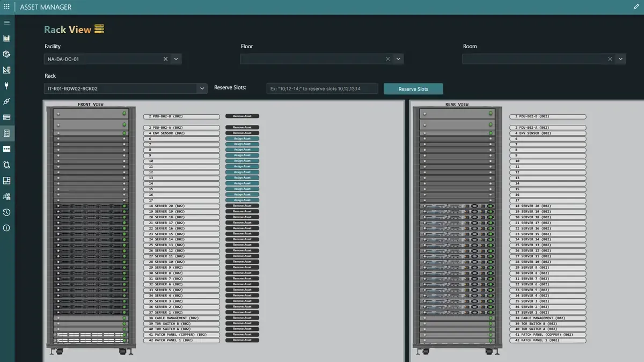This screenshot has height=362, width=644.
Task: Select front view label 2 PDU-B02-A (B02)
Action: [x=181, y=128]
